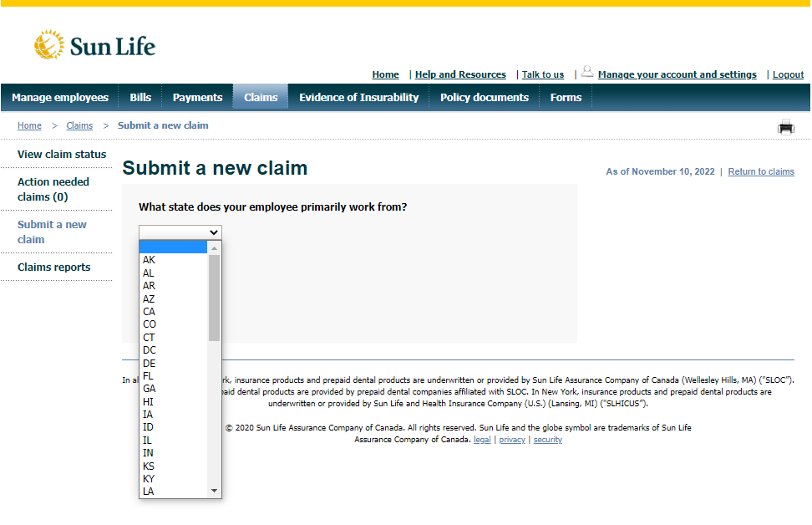
Task: Select TX... choose DC from the list
Action: click(x=149, y=349)
